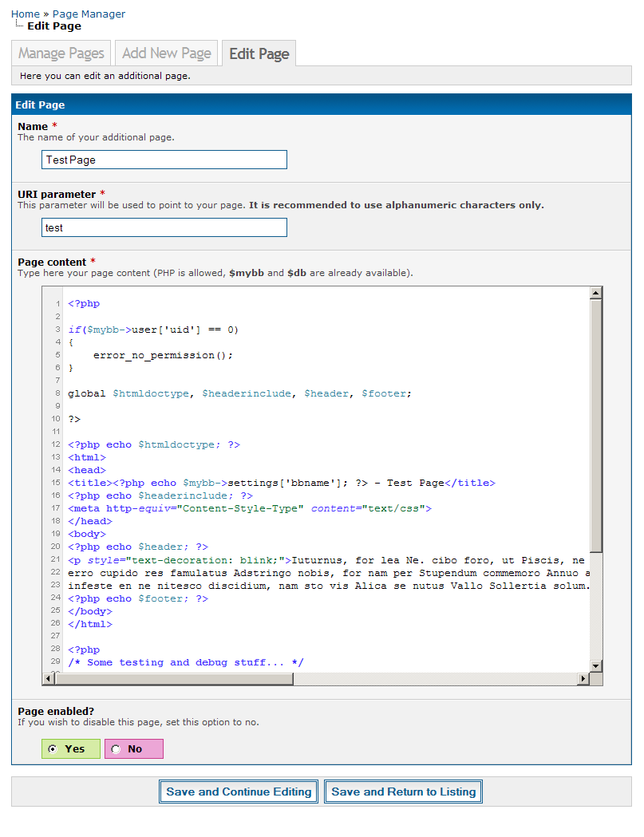This screenshot has height=837, width=644.
Task: Open the Page Manager breadcrumb link
Action: [x=89, y=14]
